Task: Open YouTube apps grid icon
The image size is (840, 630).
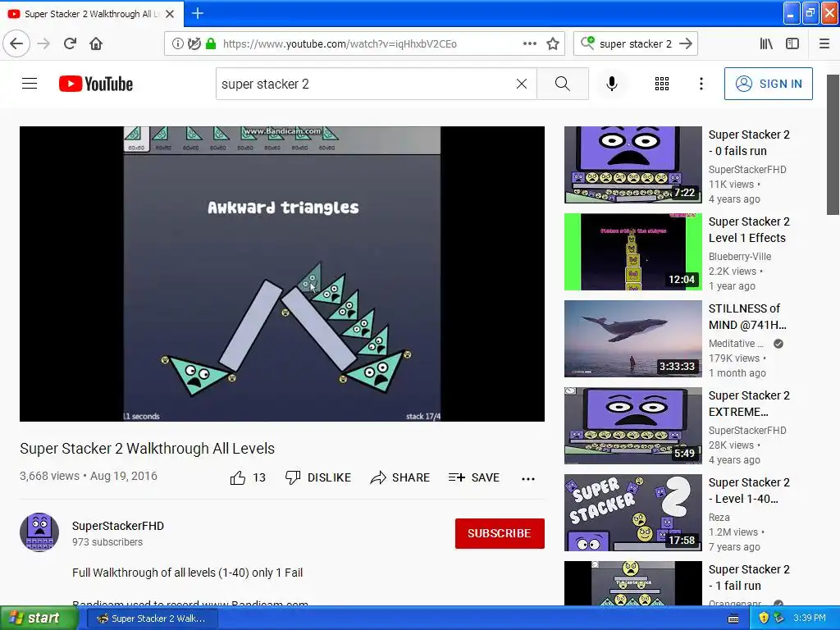Action: [662, 84]
